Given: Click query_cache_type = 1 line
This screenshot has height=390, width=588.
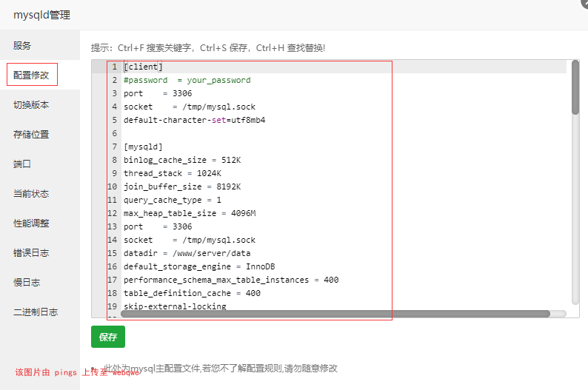Looking at the screenshot, I should tap(173, 200).
